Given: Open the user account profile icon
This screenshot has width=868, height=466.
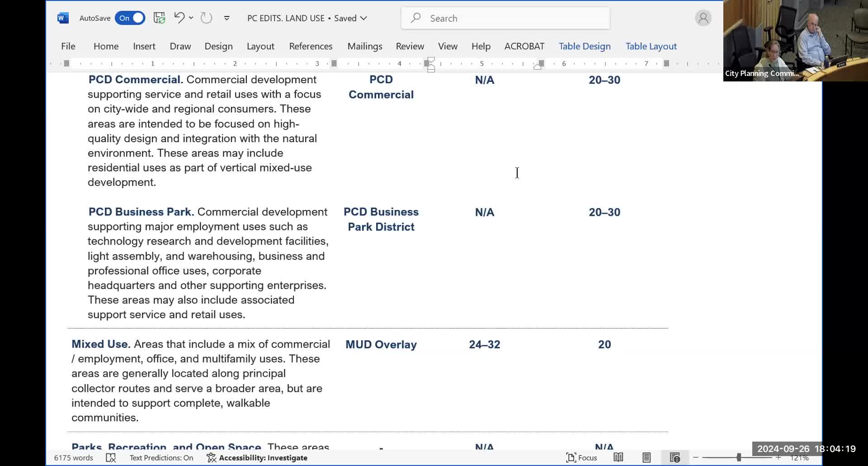Looking at the screenshot, I should (x=703, y=18).
